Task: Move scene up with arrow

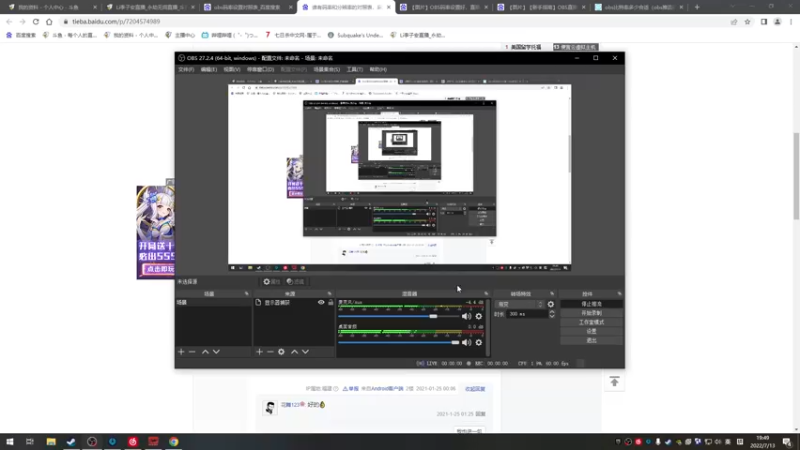Action: coord(205,352)
